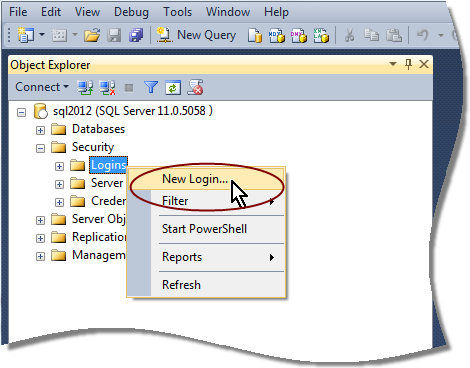Screen dimensions: 470x368
Task: Open the Connect dropdown in Object Explorer
Action: click(x=42, y=87)
